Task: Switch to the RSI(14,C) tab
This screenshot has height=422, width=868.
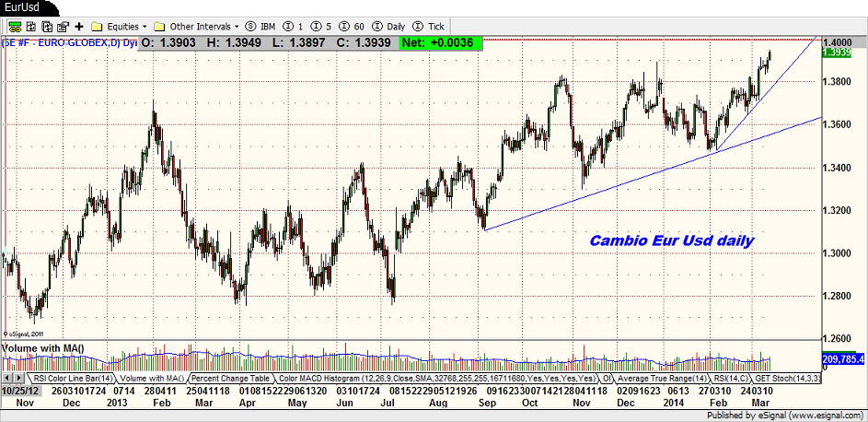Action: point(730,379)
